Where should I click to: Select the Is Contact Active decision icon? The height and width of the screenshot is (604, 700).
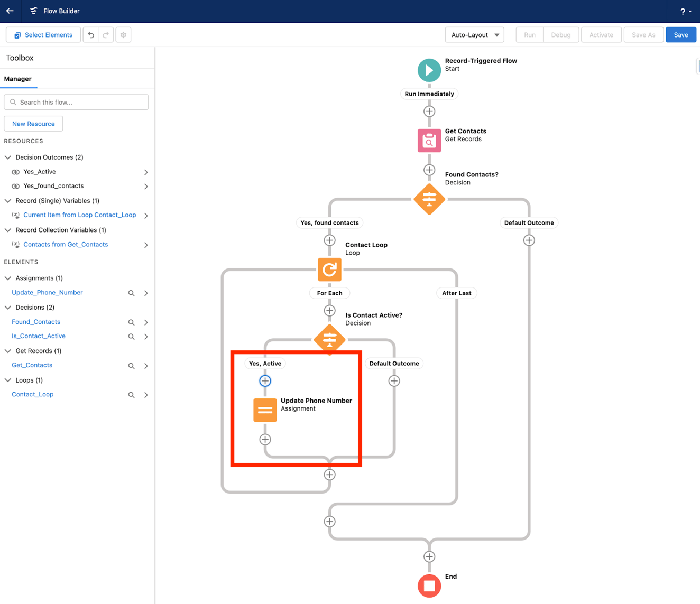(329, 340)
